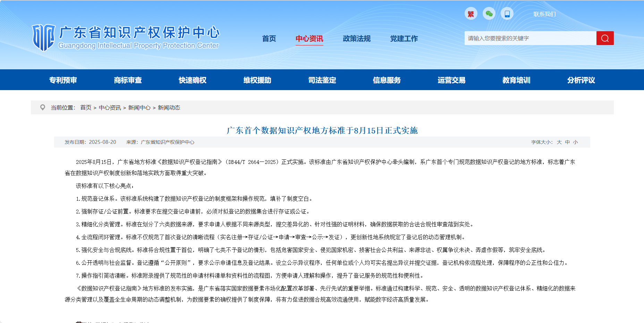Select 快速确权 in the blue menu bar
The image size is (644, 323).
click(x=193, y=80)
